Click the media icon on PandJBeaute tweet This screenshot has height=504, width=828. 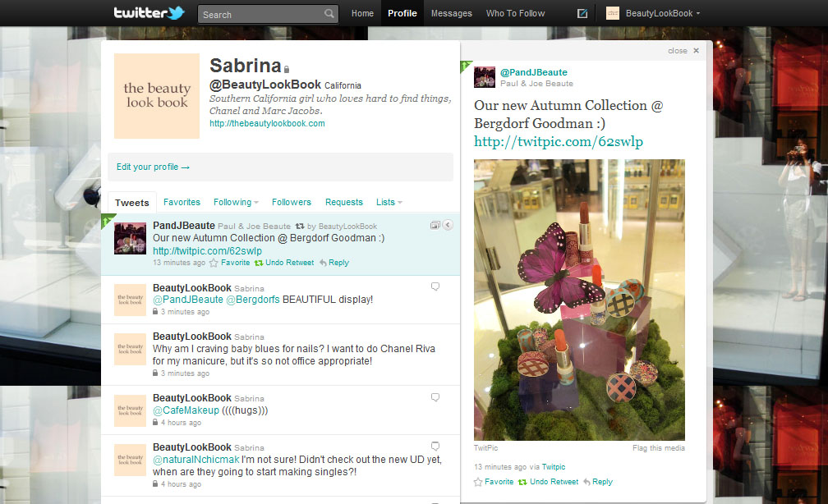435,226
